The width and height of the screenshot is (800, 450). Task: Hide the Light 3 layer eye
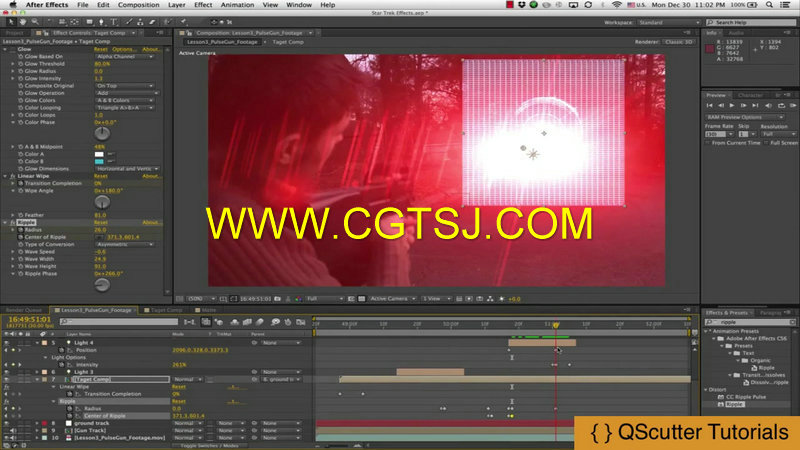(6, 372)
